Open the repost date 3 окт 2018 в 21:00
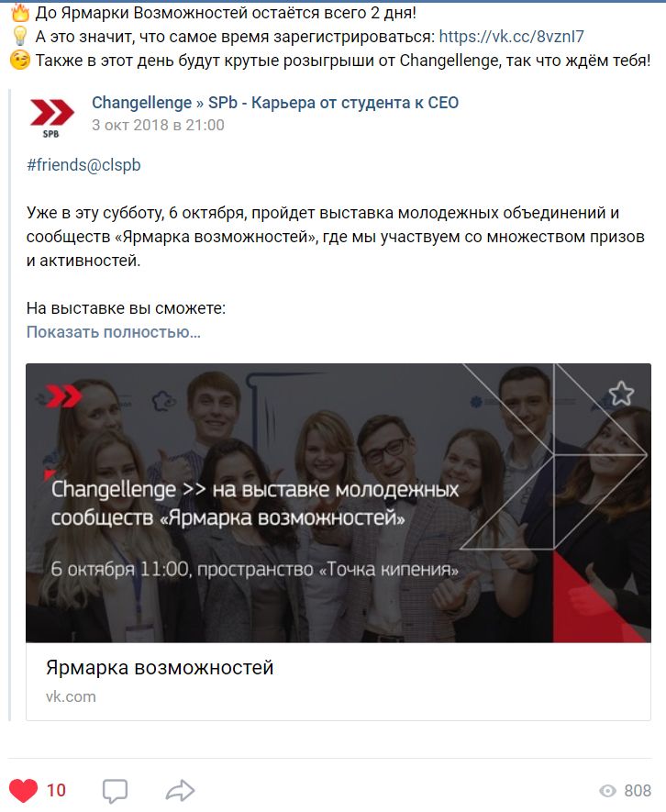 [x=158, y=126]
